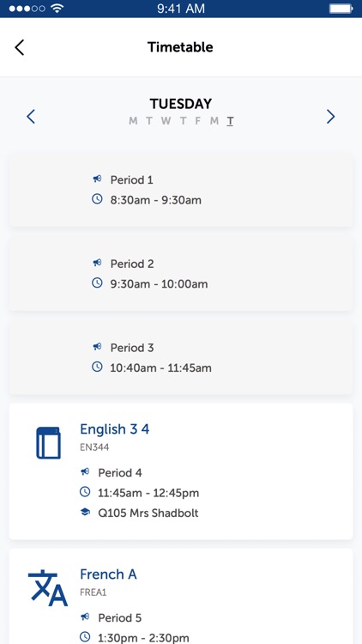The width and height of the screenshot is (362, 644).
Task: Open the Period 1 card
Action: click(181, 190)
